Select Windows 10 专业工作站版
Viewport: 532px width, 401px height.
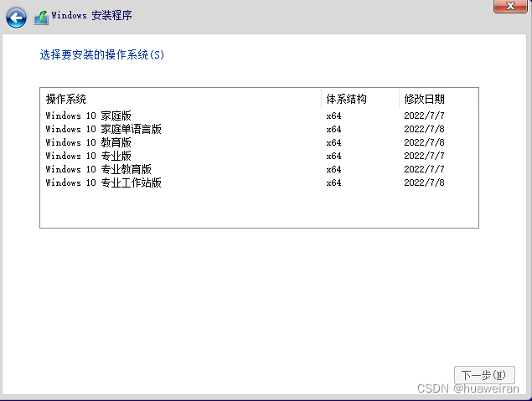click(x=259, y=183)
